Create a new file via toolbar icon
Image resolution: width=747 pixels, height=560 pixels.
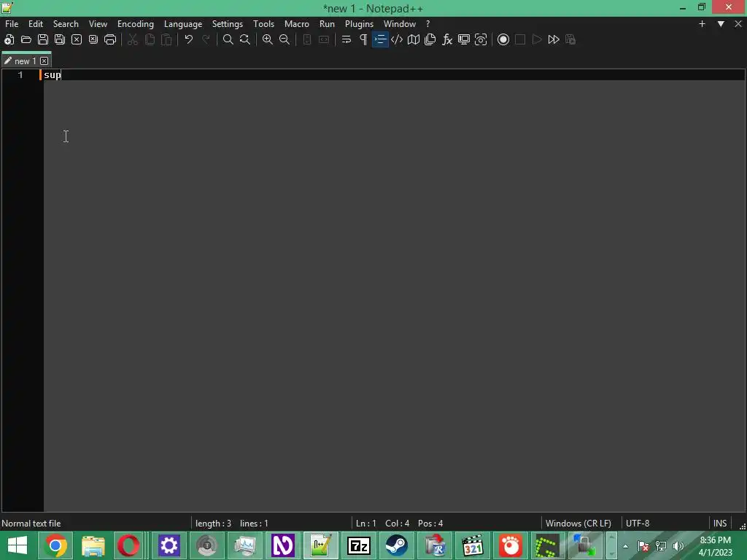9,39
